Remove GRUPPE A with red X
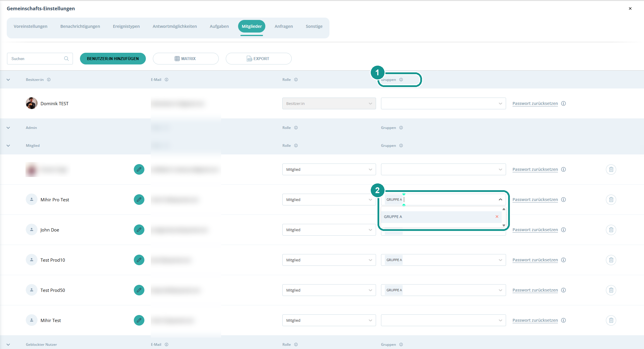Image resolution: width=644 pixels, height=349 pixels. [x=497, y=217]
